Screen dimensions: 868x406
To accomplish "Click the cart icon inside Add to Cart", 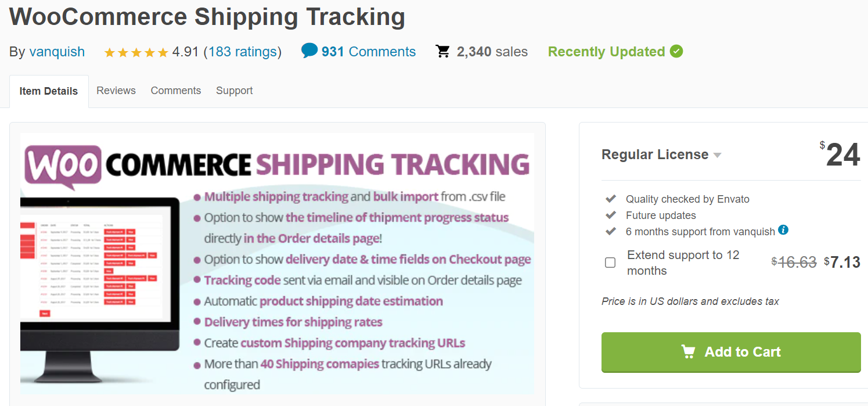I will coord(688,351).
